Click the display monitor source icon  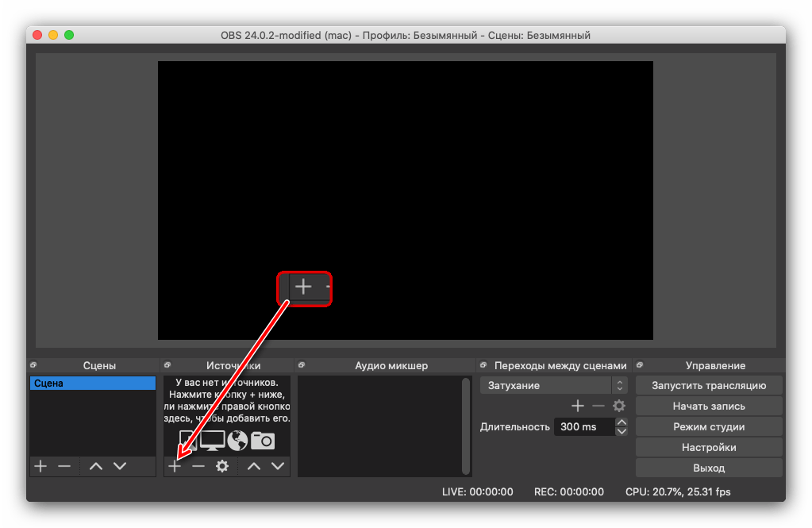(212, 441)
